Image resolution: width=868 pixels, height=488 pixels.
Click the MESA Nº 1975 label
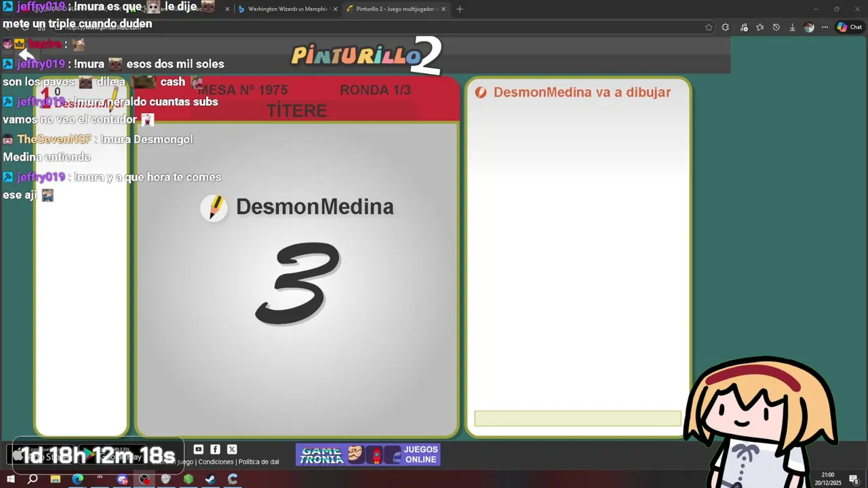(243, 90)
